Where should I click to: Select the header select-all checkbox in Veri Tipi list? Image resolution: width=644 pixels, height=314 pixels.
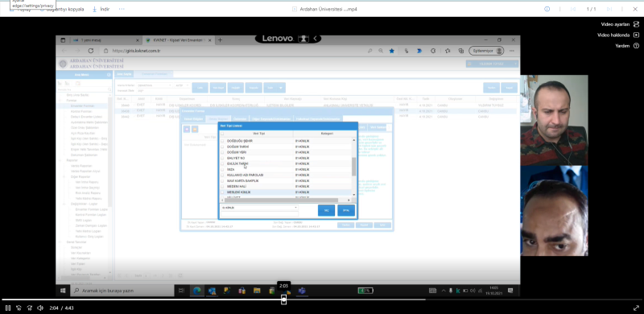[223, 134]
